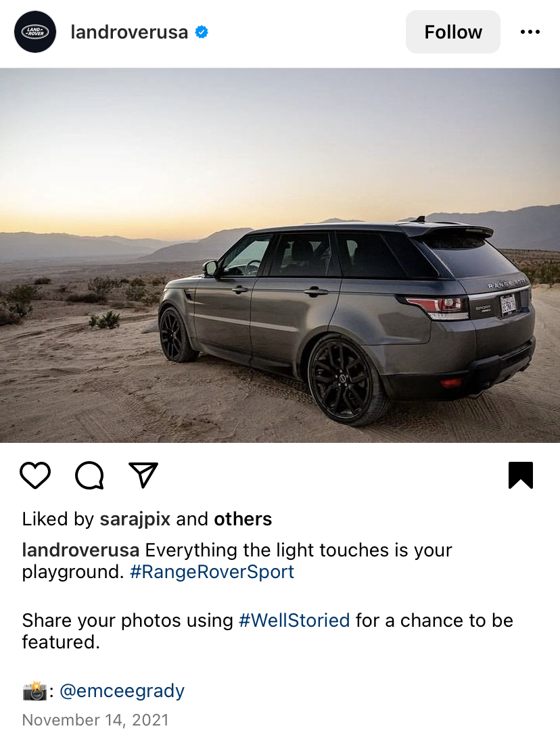
Task: Open landroverusa profile from header username
Action: 129,32
